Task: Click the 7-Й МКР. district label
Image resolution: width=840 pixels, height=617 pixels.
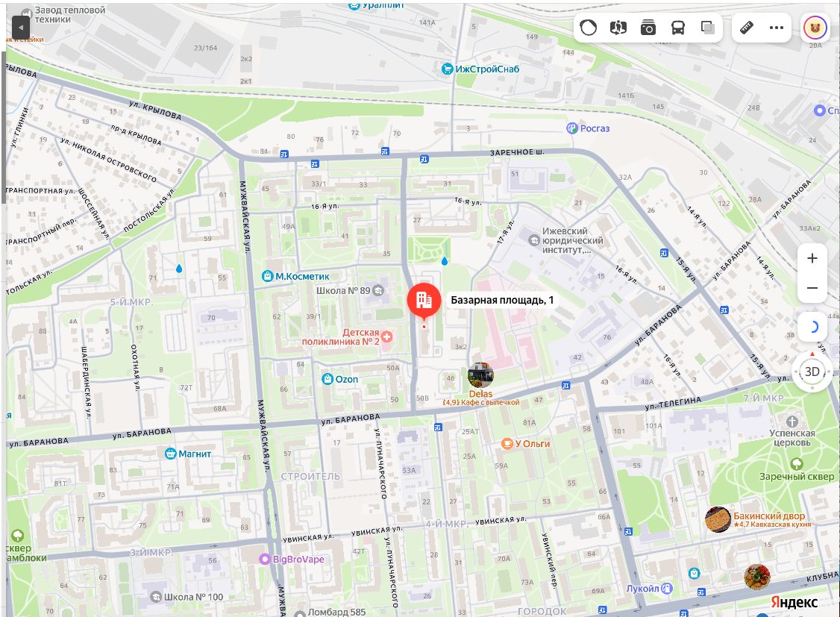Action: (764, 398)
